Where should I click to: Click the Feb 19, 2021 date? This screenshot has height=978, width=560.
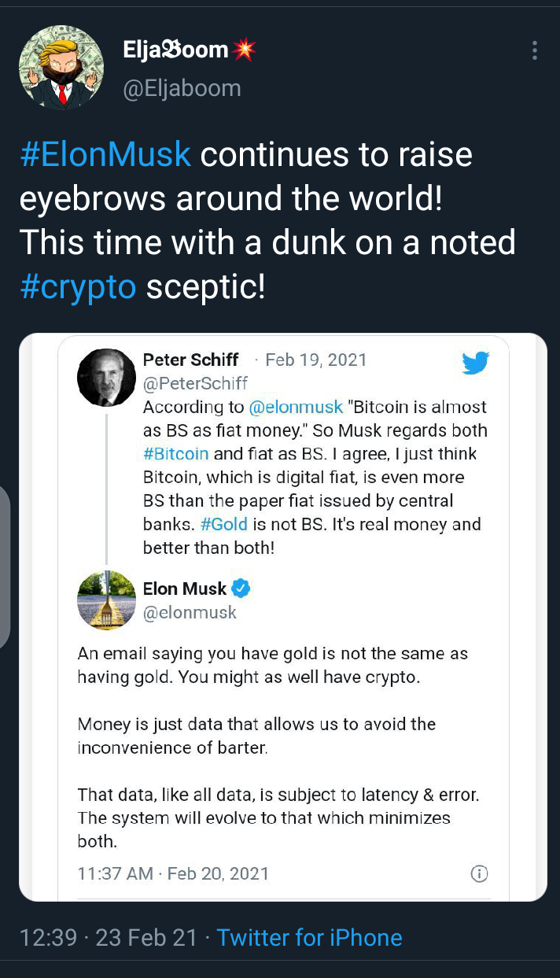[316, 360]
